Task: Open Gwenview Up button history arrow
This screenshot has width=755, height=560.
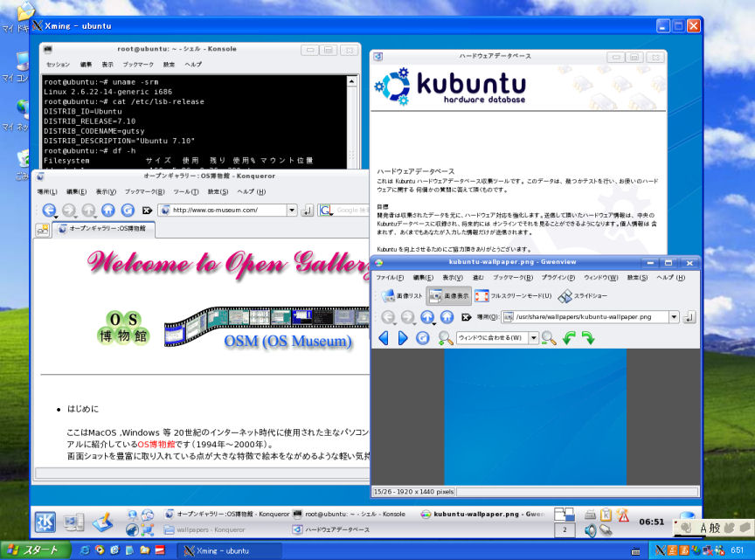Action: [434, 324]
